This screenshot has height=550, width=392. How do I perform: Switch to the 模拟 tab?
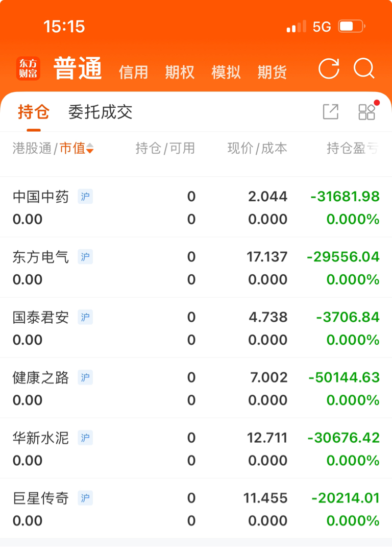(226, 72)
